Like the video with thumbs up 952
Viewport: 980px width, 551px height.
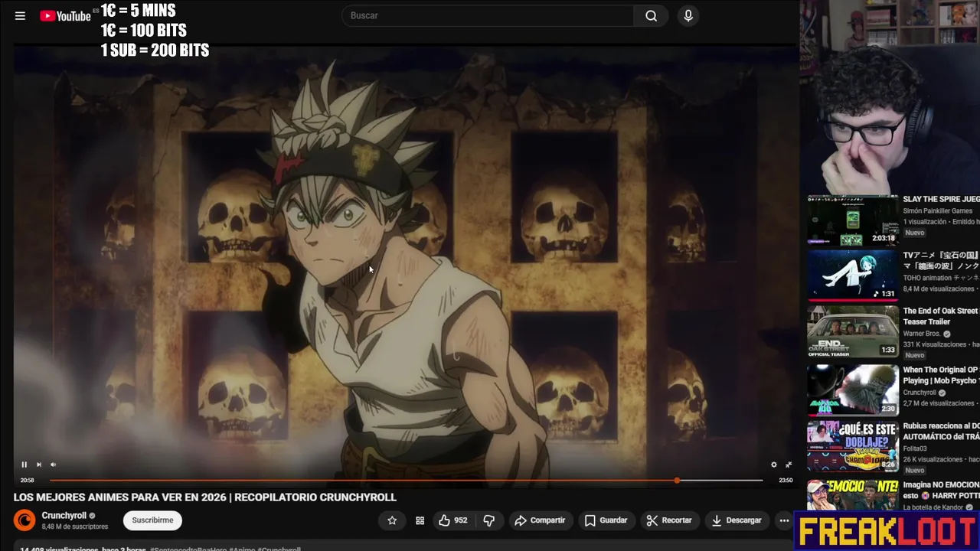(452, 520)
